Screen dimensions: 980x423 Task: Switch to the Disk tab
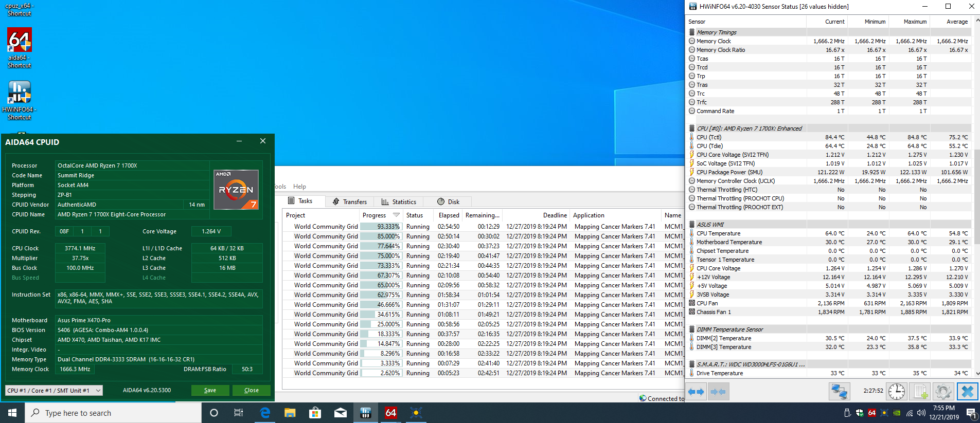coord(448,201)
